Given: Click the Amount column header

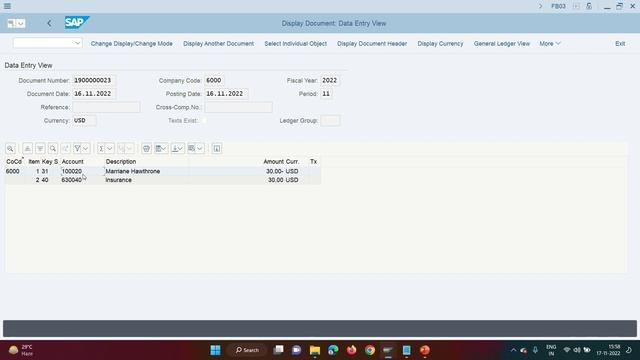Looking at the screenshot, I should tap(273, 162).
